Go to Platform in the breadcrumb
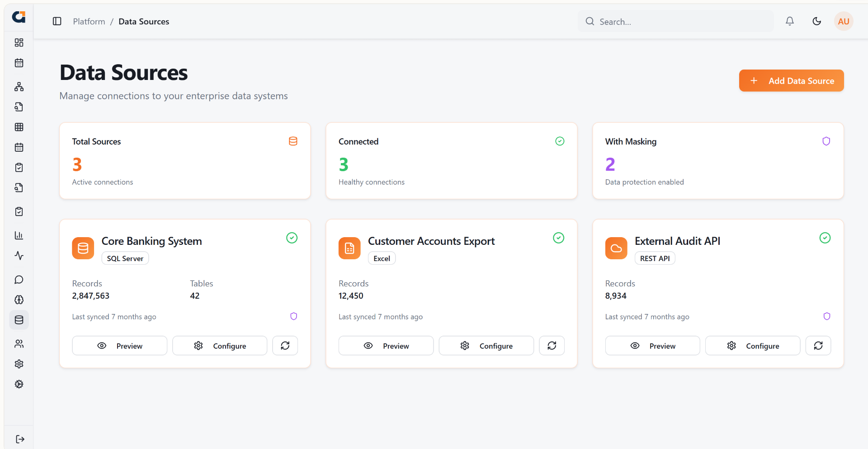 pyautogui.click(x=89, y=21)
